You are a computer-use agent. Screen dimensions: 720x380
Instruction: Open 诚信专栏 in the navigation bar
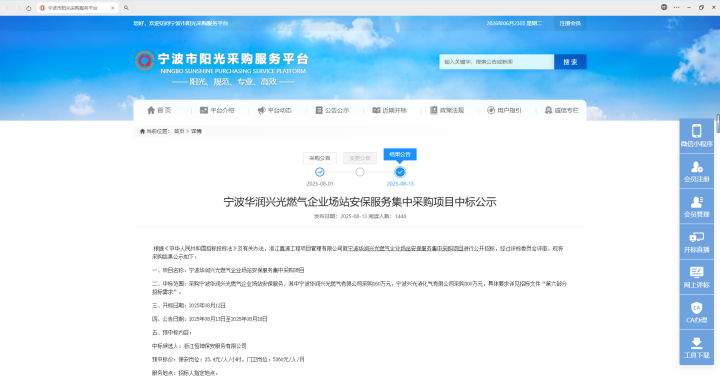pyautogui.click(x=562, y=110)
